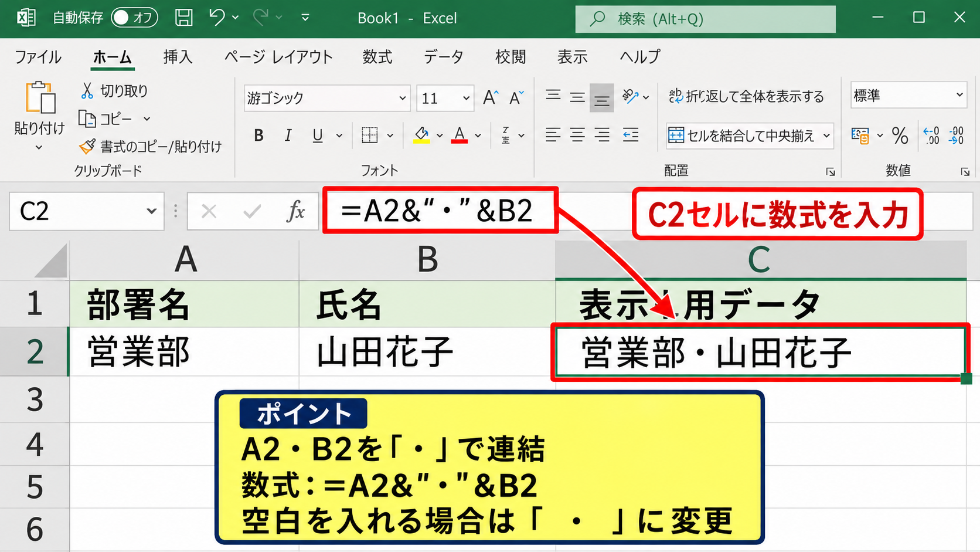Click the Insert Function fx icon
This screenshot has height=552, width=980.
295,211
